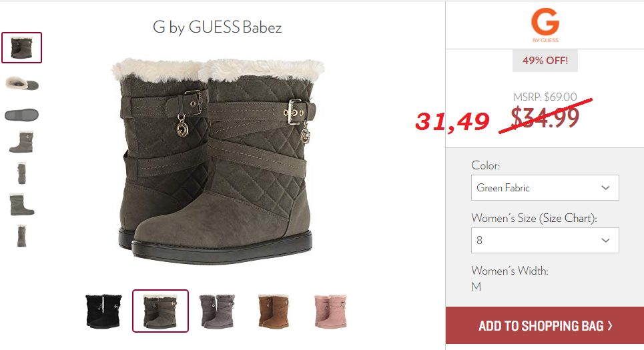Screen dimensions: 644x350
Task: Choose the brown boot color thumbnail
Action: click(x=274, y=311)
